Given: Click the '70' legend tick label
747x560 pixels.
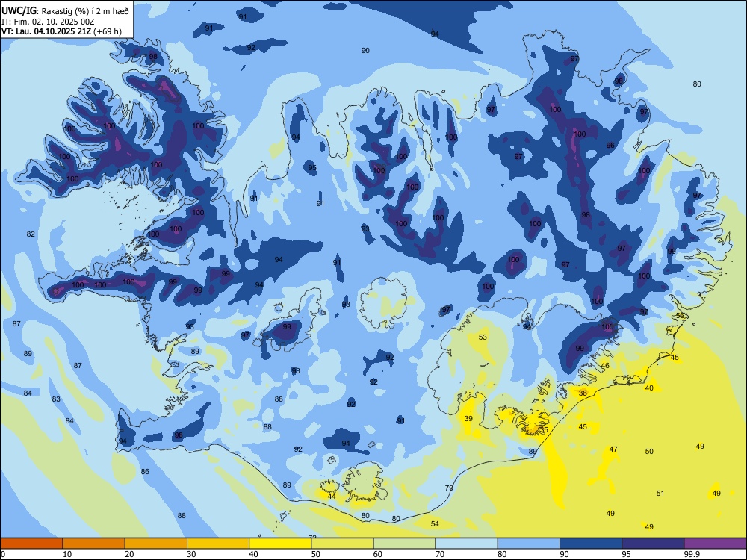Looking at the screenshot, I should coord(440,554).
